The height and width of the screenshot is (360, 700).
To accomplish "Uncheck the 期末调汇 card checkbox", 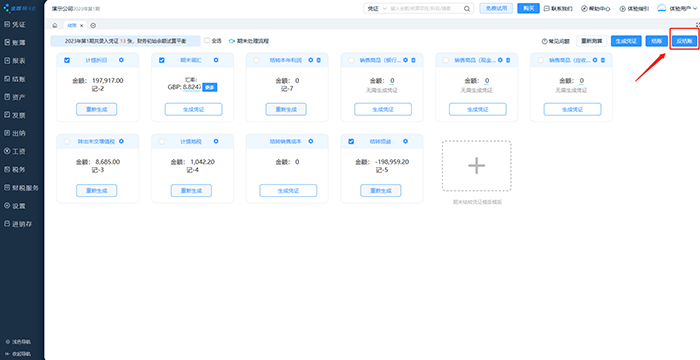I will click(162, 60).
